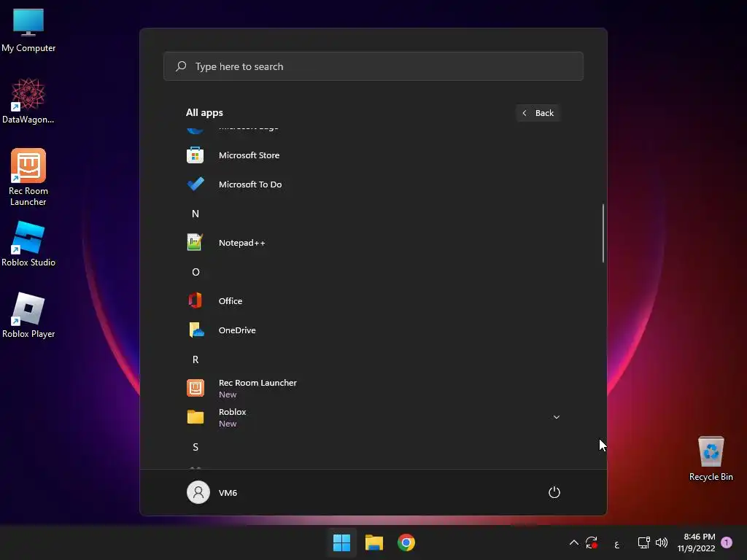The height and width of the screenshot is (560, 747).
Task: Open Notepad++ icon in All apps
Action: (196, 243)
